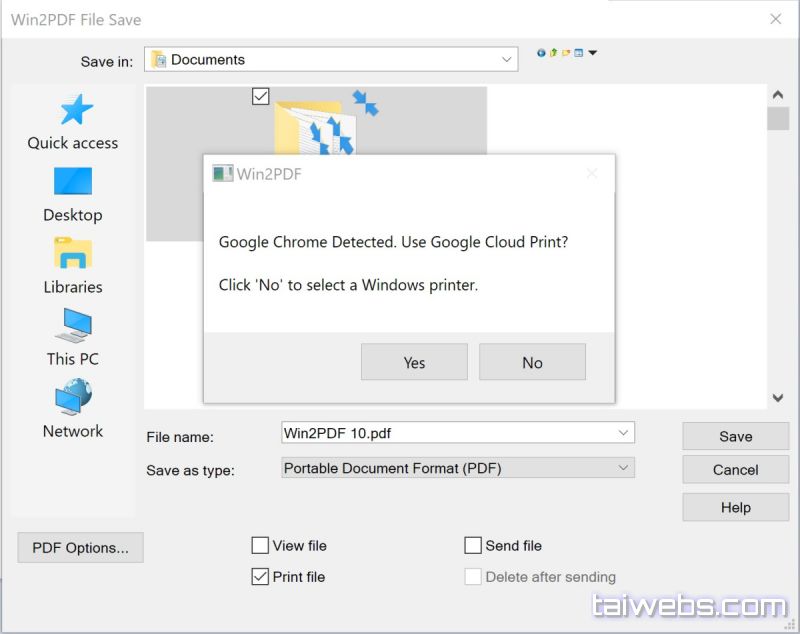
Task: Expand the Save as type dropdown
Action: (x=623, y=467)
